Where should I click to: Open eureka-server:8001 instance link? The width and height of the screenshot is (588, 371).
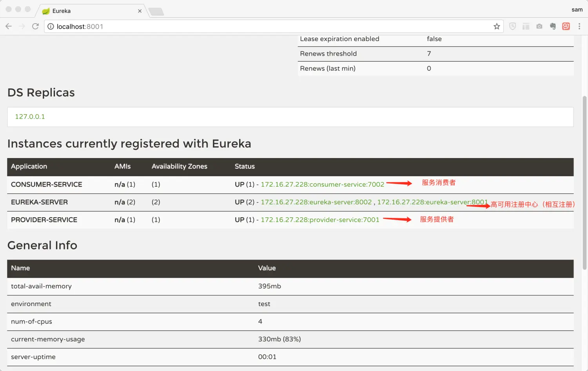432,202
